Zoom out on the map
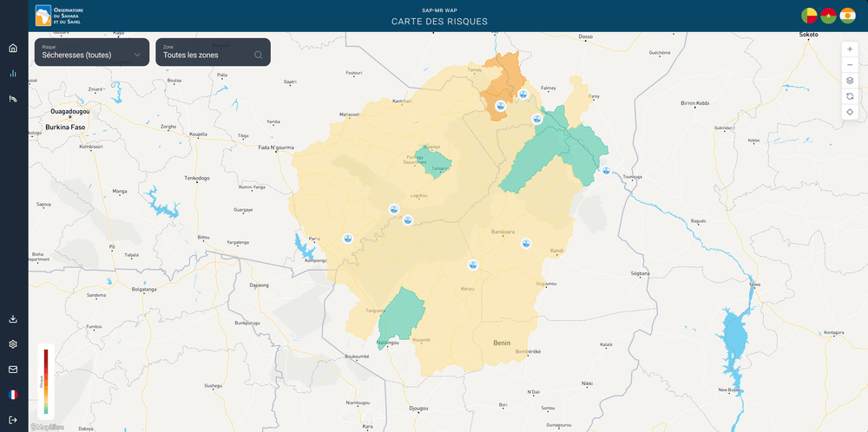This screenshot has width=868, height=432. pyautogui.click(x=850, y=65)
